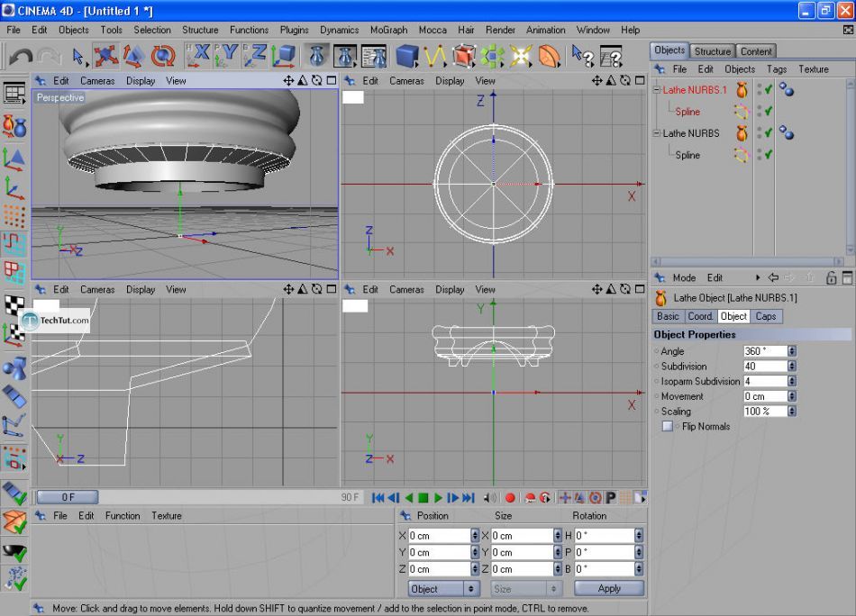Toggle timeline sound speaker icon

point(490,498)
